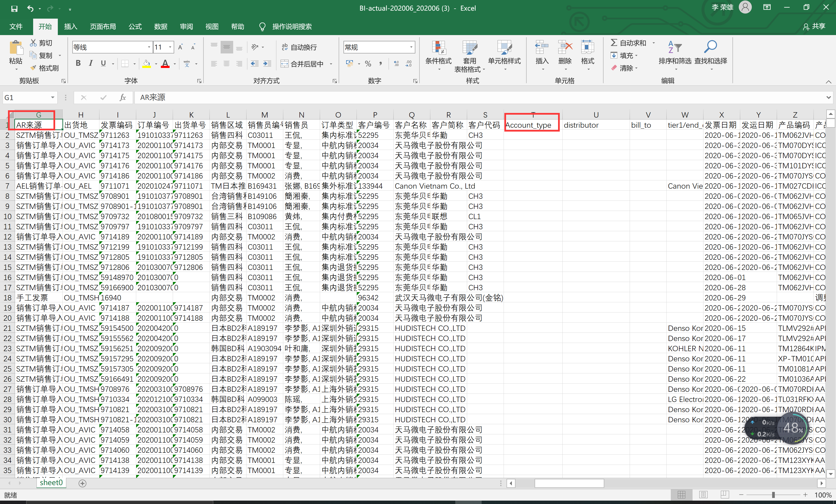
Task: Click the orientation text angle icon
Action: (x=255, y=47)
